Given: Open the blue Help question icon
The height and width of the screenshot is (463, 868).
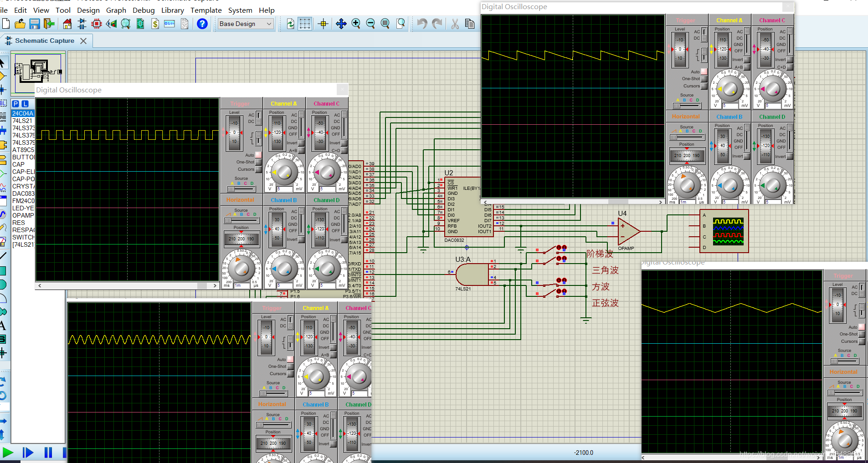Looking at the screenshot, I should click(x=202, y=24).
